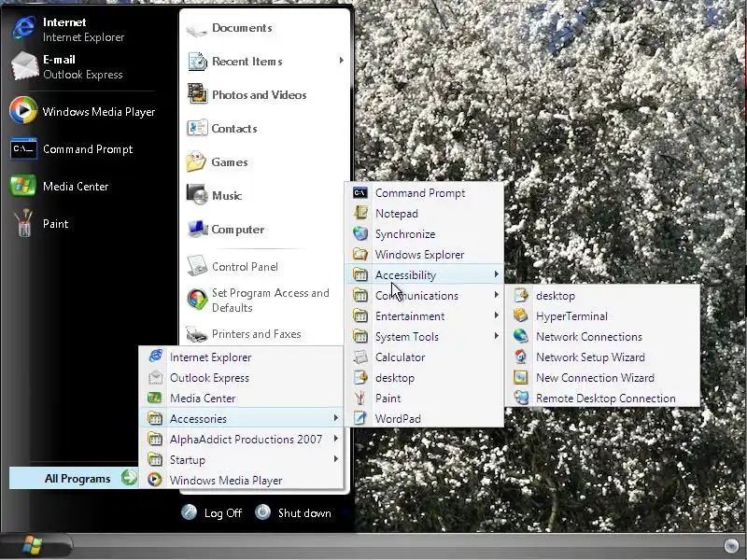The height and width of the screenshot is (560, 747).
Task: Expand the Startup folder arrow
Action: coord(336,458)
